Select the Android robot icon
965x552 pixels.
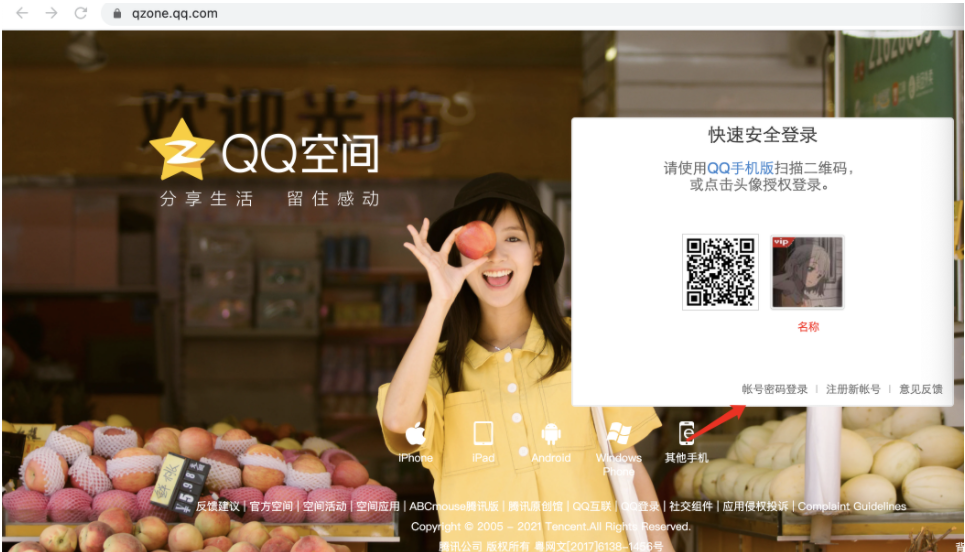pyautogui.click(x=551, y=434)
